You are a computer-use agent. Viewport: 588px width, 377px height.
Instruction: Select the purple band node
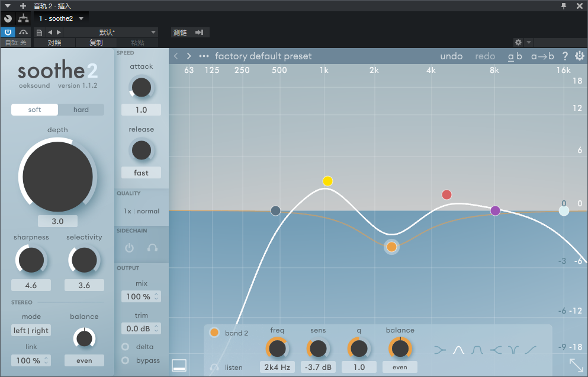click(x=496, y=210)
